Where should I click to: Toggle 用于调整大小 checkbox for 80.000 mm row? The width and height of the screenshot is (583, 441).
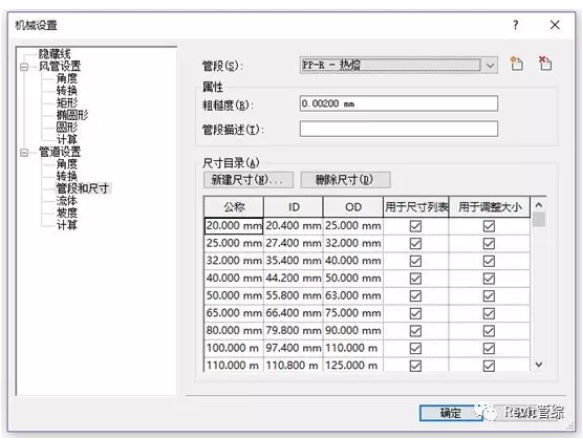pyautogui.click(x=489, y=331)
